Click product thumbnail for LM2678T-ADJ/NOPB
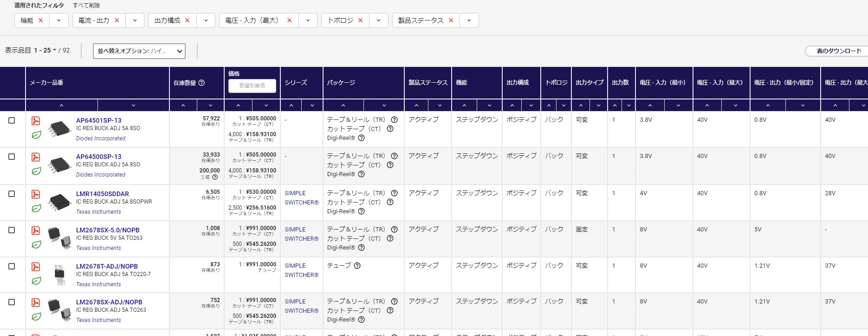The image size is (868, 336). click(x=60, y=275)
